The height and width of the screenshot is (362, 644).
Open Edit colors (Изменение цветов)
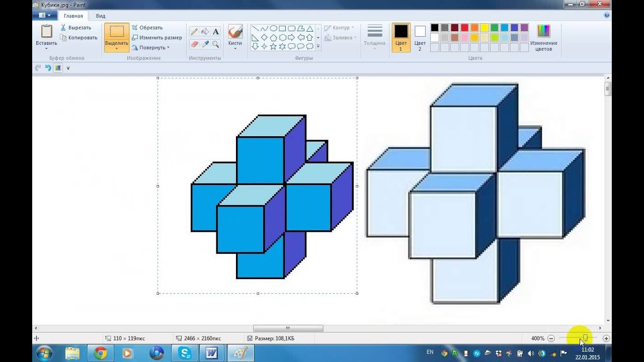[x=543, y=38]
